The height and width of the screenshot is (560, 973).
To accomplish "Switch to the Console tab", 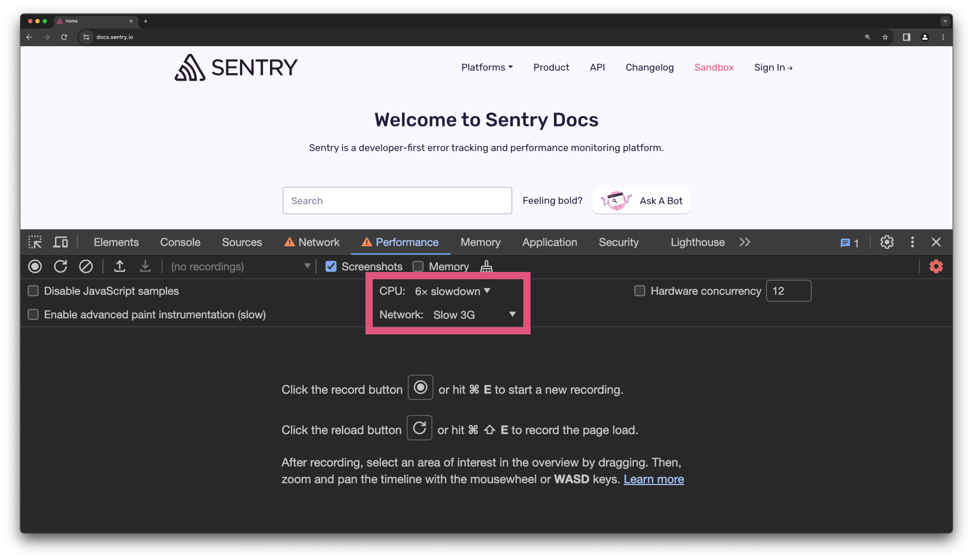I will [180, 242].
